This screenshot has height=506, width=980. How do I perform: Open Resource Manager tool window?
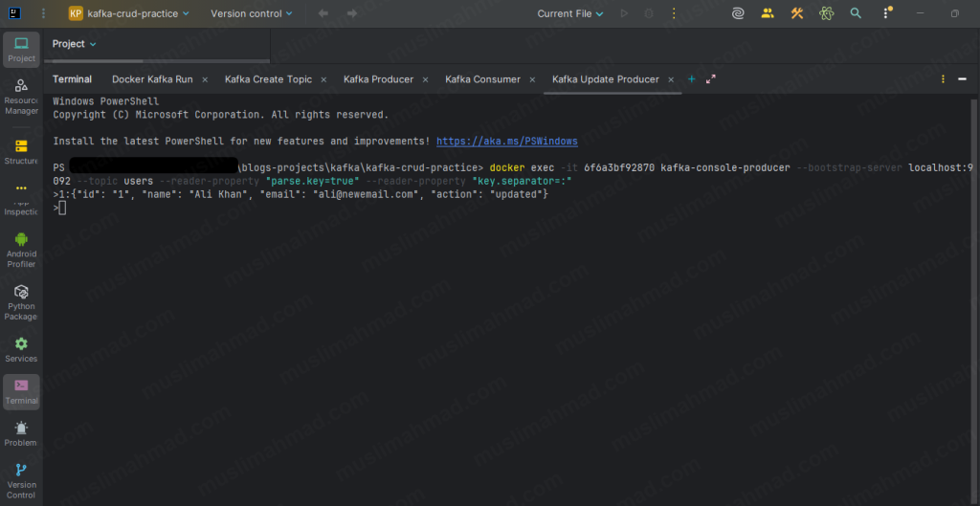[x=21, y=97]
